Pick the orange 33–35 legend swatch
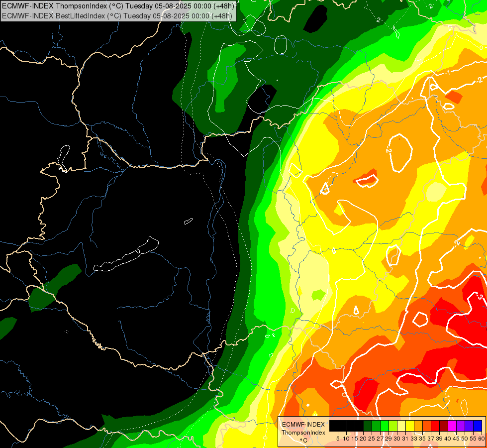The width and height of the screenshot is (487, 448). [418, 426]
